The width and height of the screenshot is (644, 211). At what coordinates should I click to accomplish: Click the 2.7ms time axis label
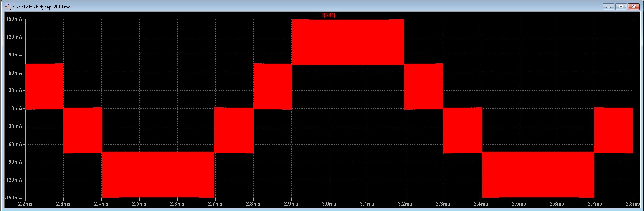coord(215,204)
